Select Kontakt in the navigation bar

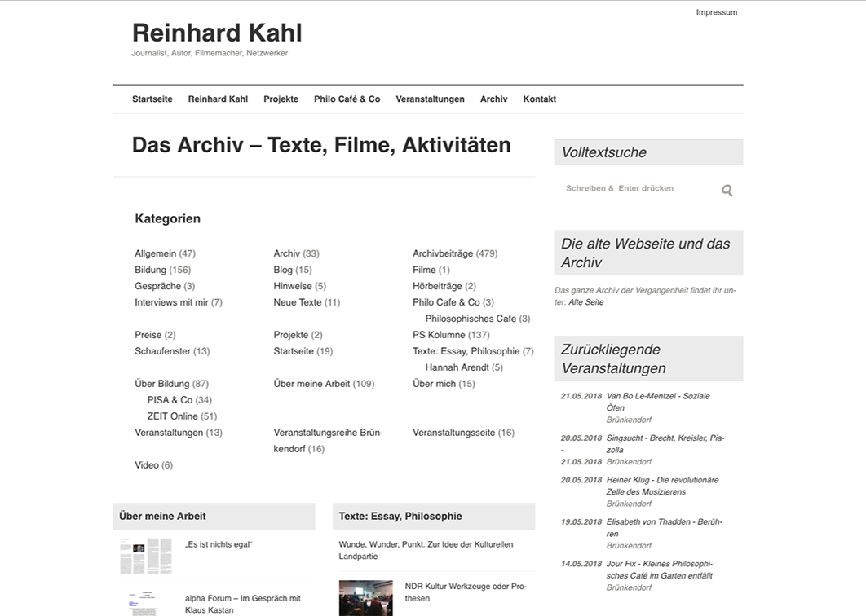click(539, 99)
